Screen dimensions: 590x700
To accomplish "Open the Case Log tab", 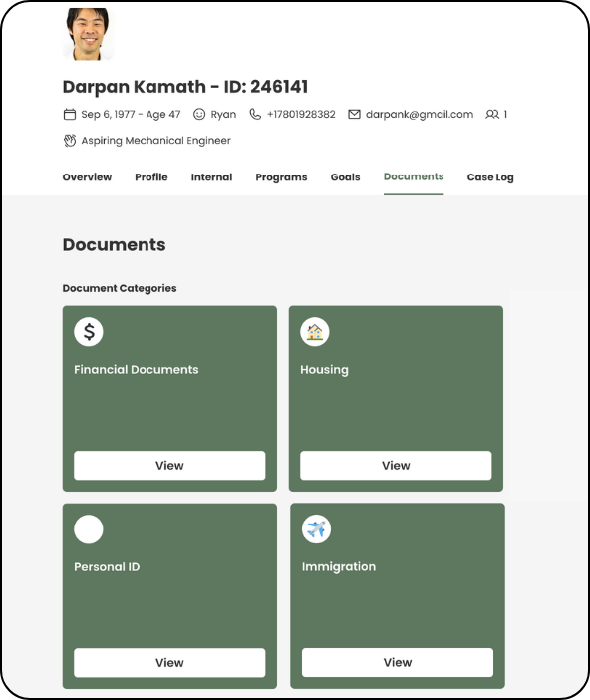I will [490, 177].
